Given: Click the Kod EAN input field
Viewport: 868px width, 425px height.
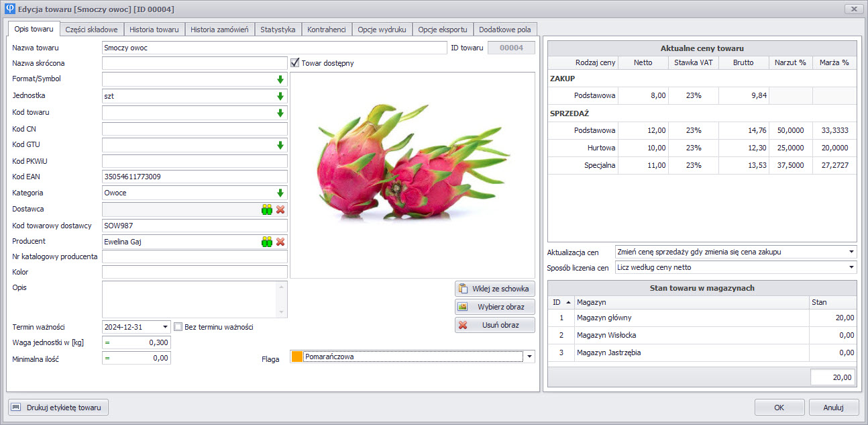Looking at the screenshot, I should click(x=195, y=177).
